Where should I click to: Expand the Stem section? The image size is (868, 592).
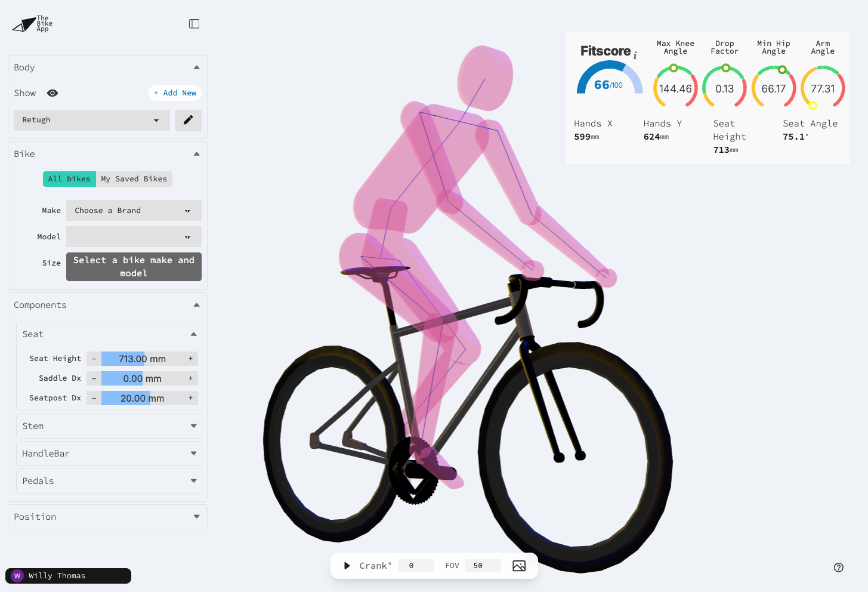pos(108,426)
